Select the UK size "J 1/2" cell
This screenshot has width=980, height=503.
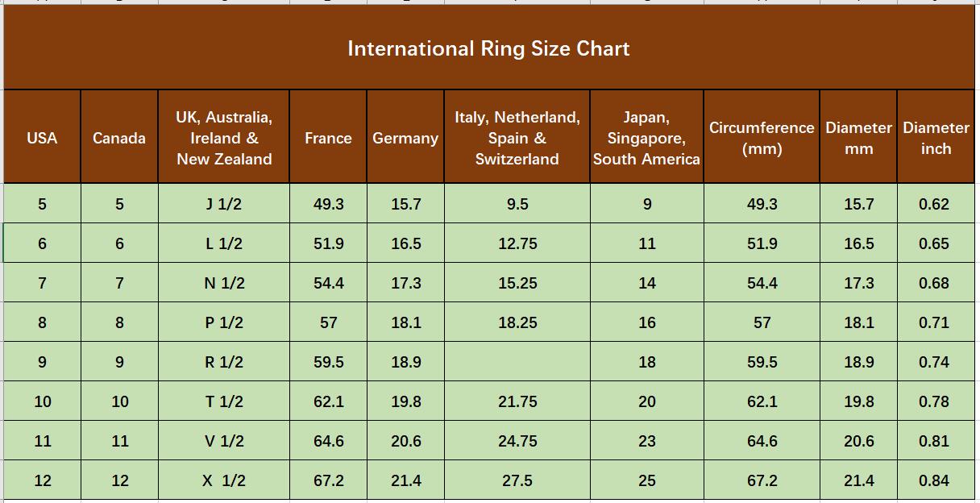point(224,204)
